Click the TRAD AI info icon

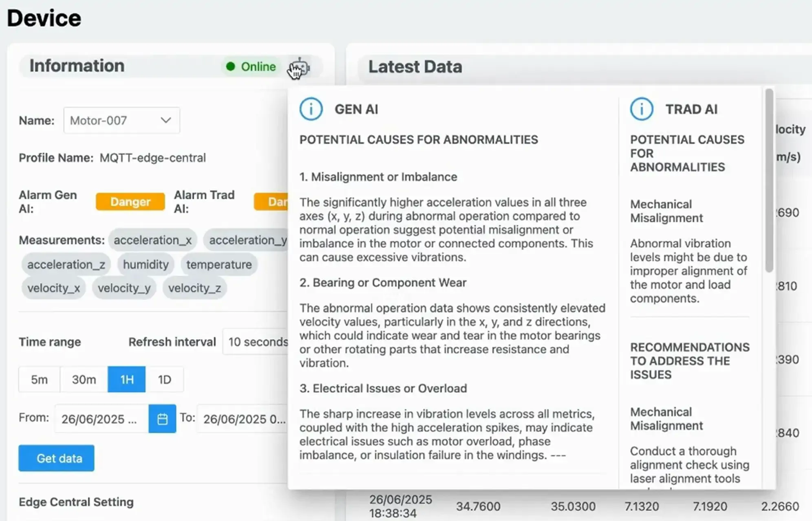pos(642,109)
